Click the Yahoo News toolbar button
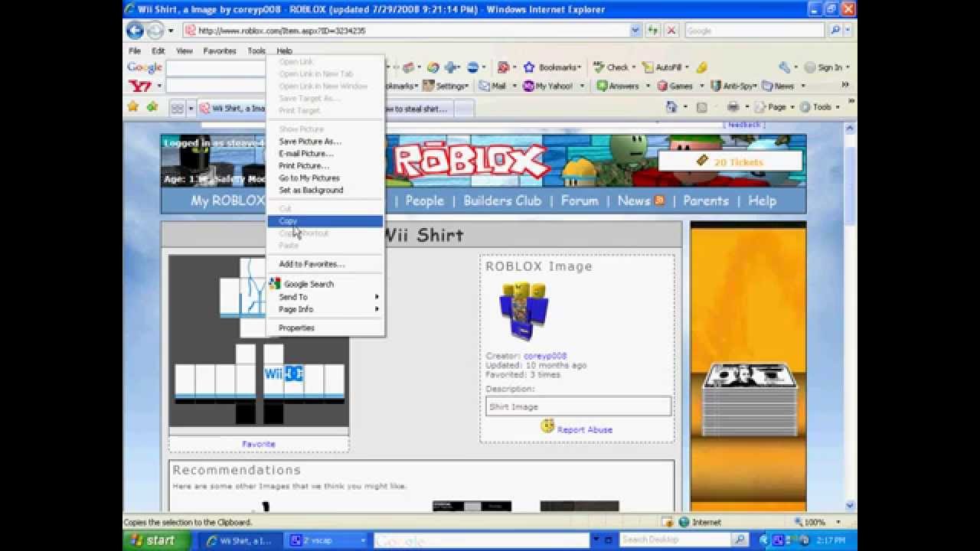The image size is (980, 551). (779, 86)
